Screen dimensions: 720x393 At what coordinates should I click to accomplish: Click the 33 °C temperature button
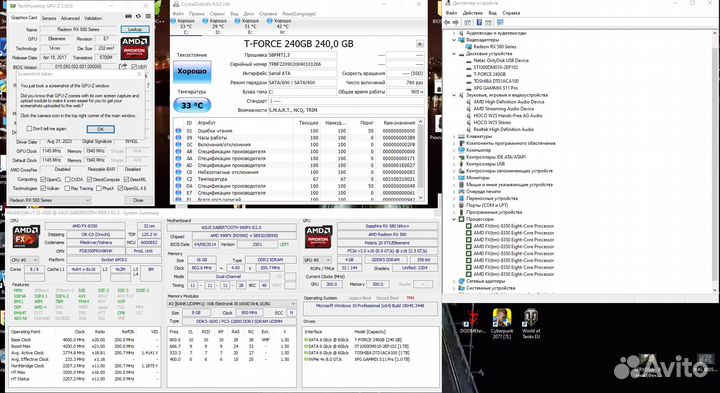192,105
